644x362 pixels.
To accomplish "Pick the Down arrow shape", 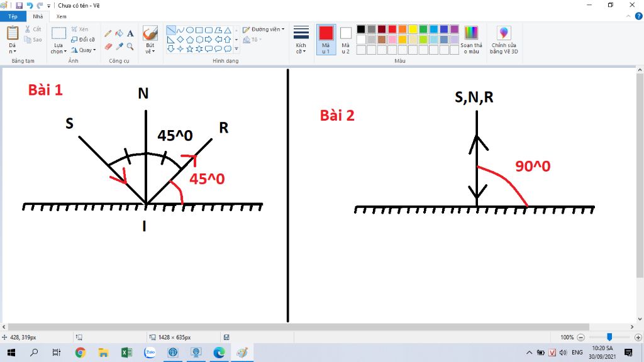I will [171, 49].
